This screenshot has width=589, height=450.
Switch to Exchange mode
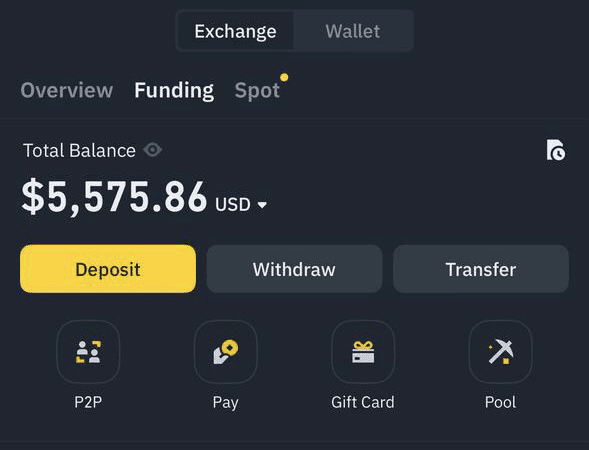pos(236,31)
